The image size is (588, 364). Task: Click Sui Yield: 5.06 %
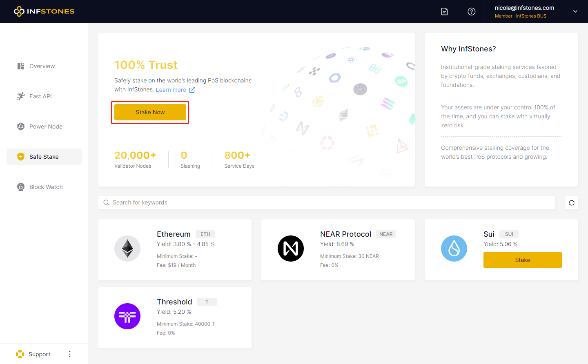coord(501,244)
